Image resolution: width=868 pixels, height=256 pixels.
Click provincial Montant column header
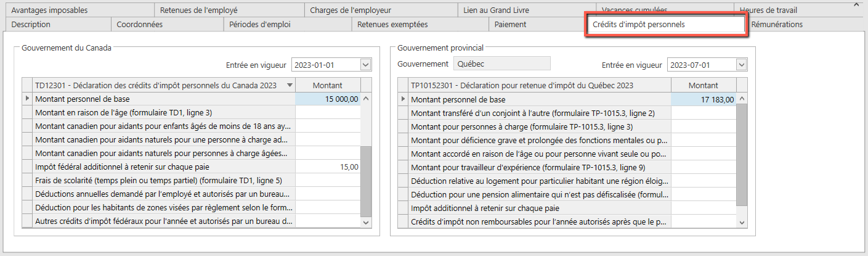[704, 86]
